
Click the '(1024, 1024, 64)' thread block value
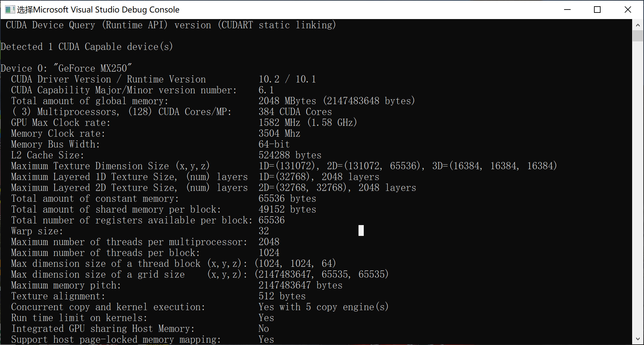[295, 264]
